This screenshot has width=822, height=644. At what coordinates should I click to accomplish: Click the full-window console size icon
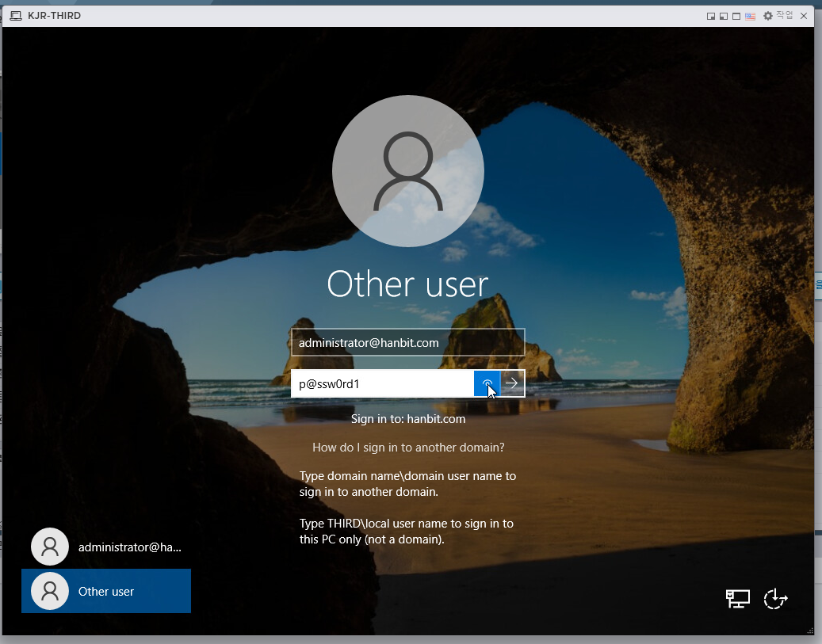pyautogui.click(x=736, y=17)
